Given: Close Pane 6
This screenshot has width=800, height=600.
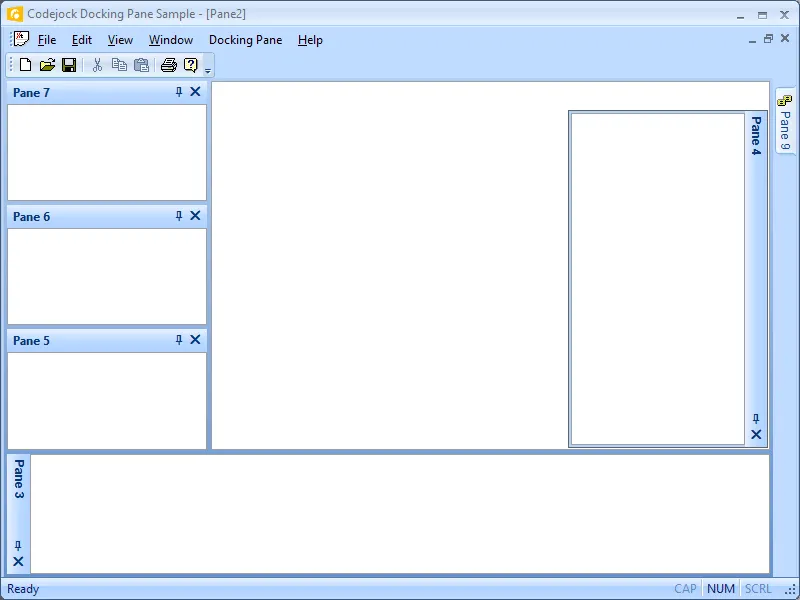Looking at the screenshot, I should click(x=195, y=216).
